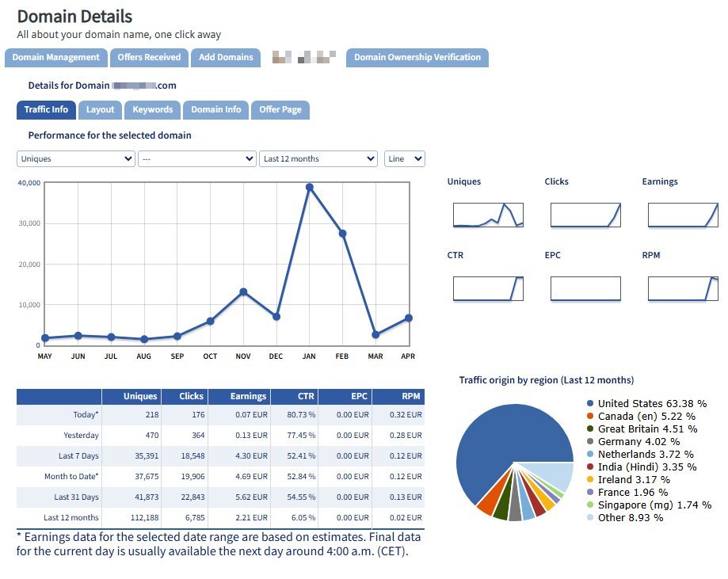Click the Ireland legend color dot
728x579 pixels.
coord(590,479)
